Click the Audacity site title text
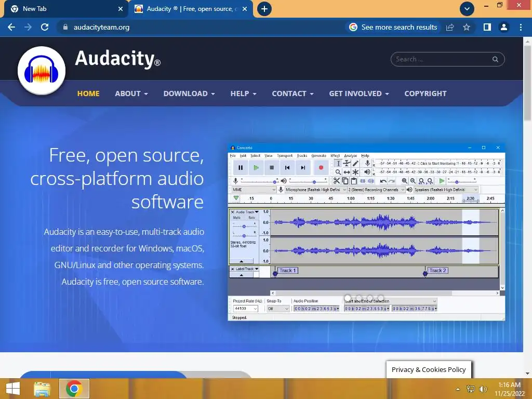532x399 pixels. click(117, 59)
